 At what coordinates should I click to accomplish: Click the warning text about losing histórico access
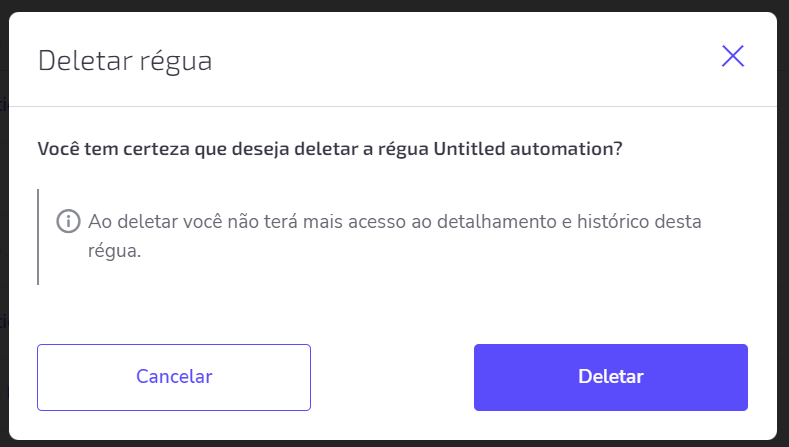click(394, 236)
